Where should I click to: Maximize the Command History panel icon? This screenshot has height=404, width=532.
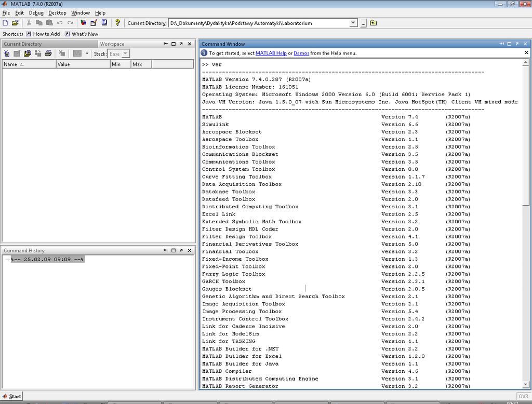174,250
